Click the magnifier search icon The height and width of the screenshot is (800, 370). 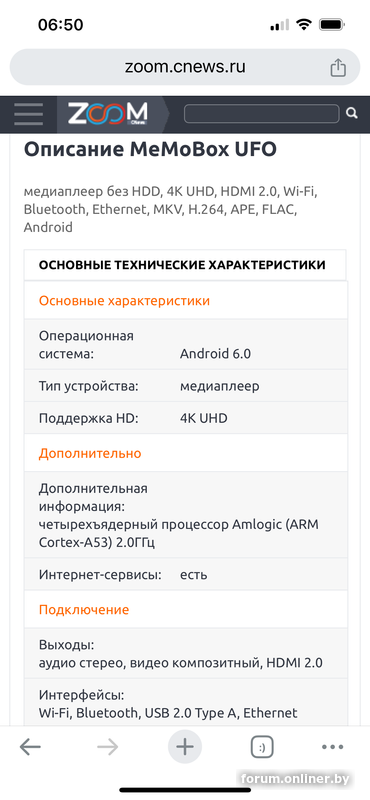352,113
